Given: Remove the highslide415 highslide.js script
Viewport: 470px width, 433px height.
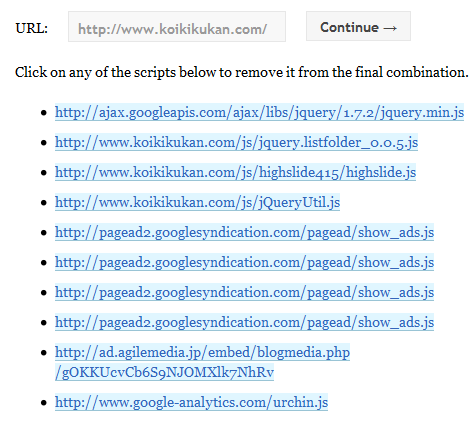Looking at the screenshot, I should coord(235,172).
